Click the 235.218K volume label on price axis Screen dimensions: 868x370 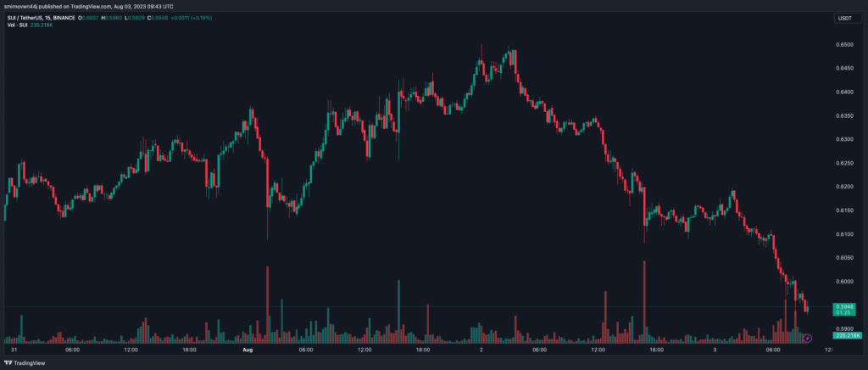[x=847, y=336]
